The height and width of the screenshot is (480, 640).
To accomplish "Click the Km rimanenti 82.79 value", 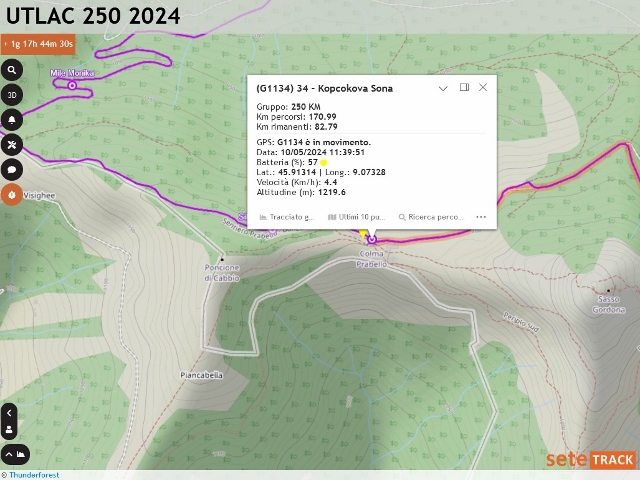I will pos(326,127).
